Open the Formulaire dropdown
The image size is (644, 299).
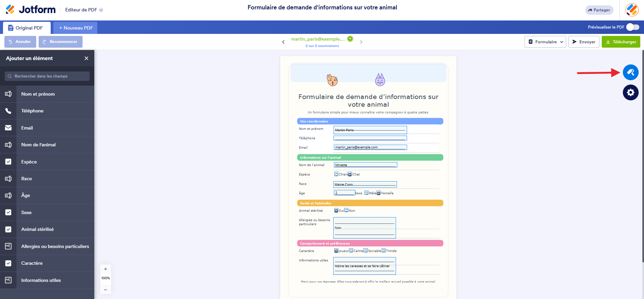pyautogui.click(x=545, y=42)
